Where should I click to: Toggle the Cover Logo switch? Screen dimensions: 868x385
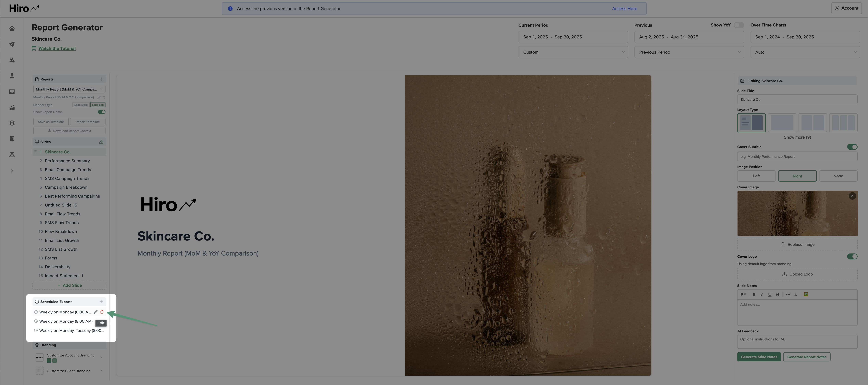(x=852, y=257)
